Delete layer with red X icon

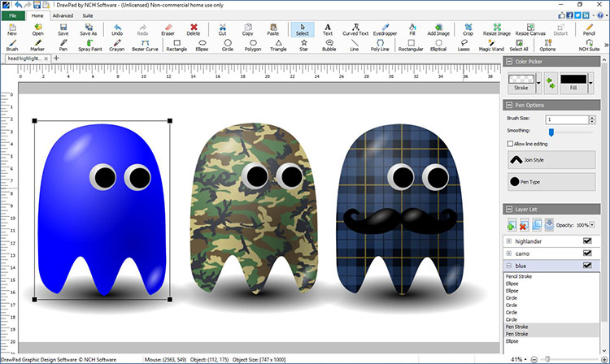(x=526, y=224)
